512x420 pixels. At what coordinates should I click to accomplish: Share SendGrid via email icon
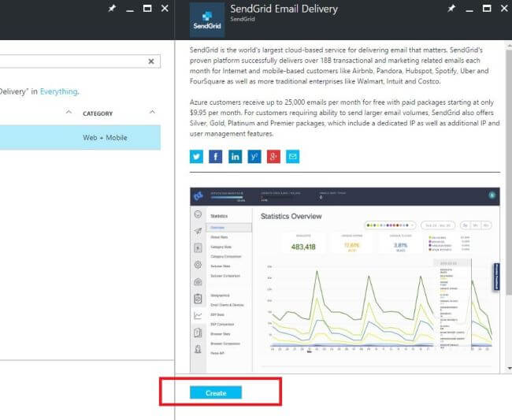coord(293,157)
